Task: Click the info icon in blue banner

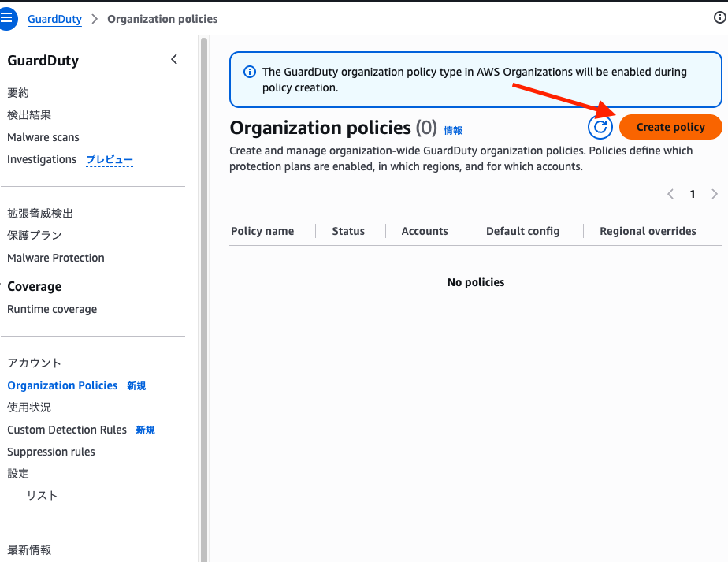Action: point(250,72)
